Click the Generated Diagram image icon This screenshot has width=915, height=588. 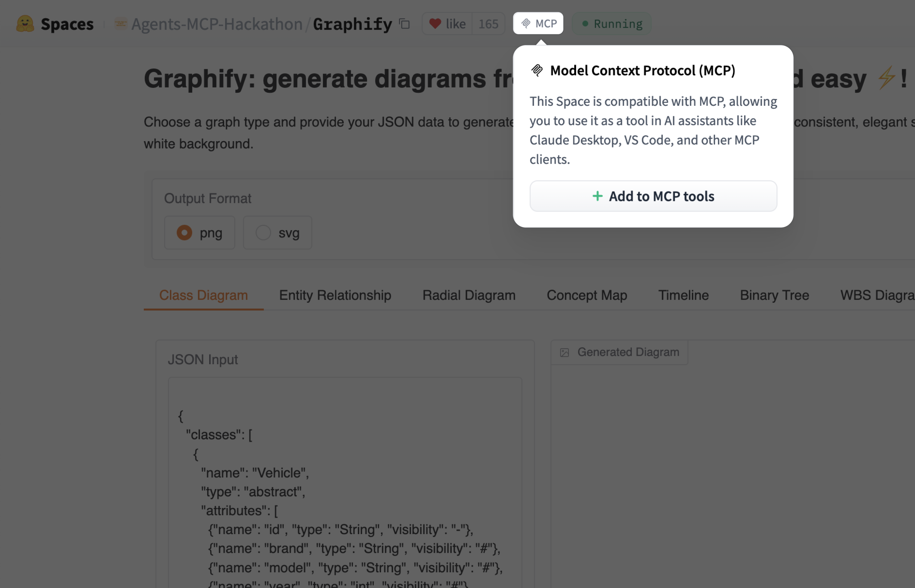click(x=564, y=352)
